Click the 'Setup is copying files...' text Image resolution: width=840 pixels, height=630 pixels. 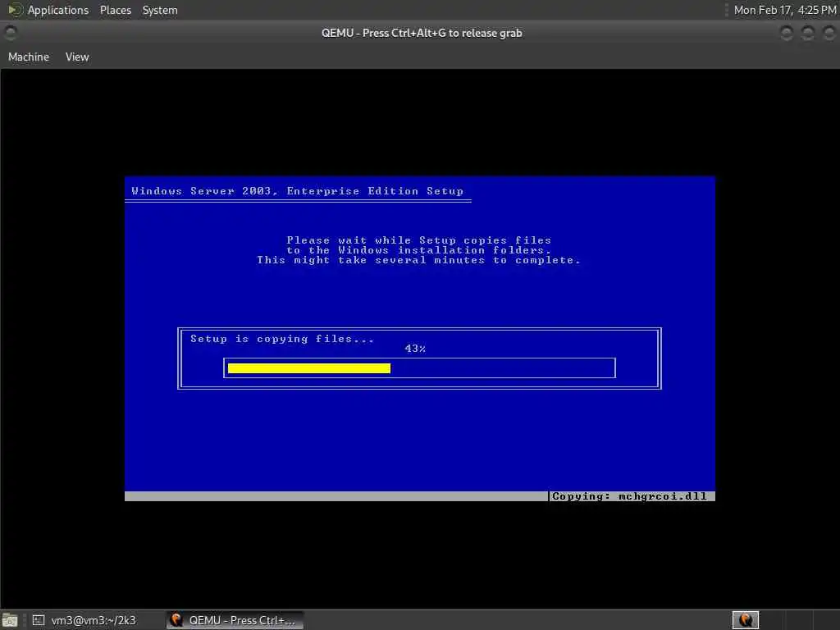282,339
